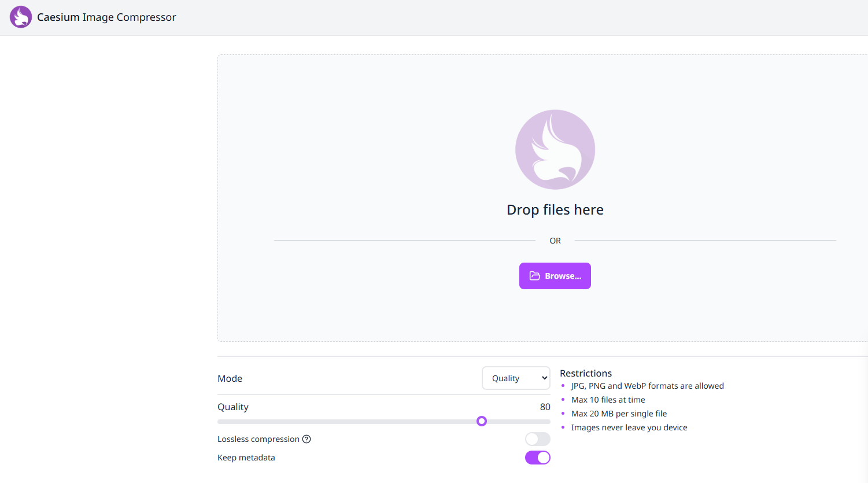
Task: Click the folder icon inside the Browse button
Action: 535,276
